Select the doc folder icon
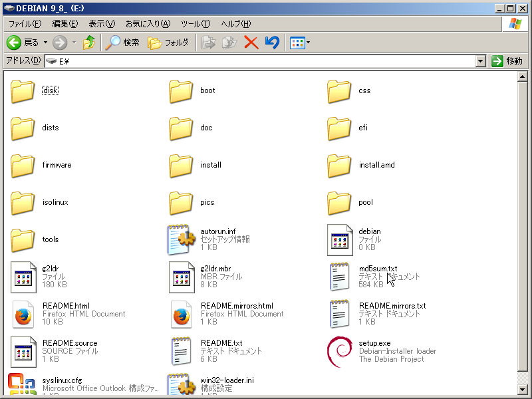 coord(180,128)
